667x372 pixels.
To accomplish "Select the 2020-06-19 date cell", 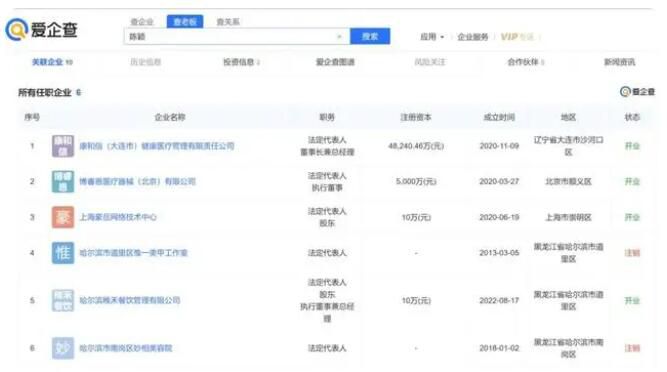I will pyautogui.click(x=499, y=217).
